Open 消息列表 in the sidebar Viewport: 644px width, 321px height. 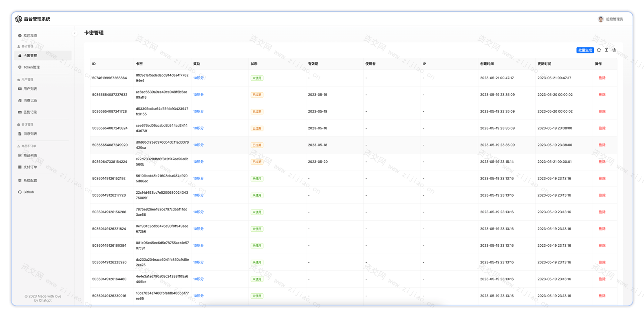43,134
